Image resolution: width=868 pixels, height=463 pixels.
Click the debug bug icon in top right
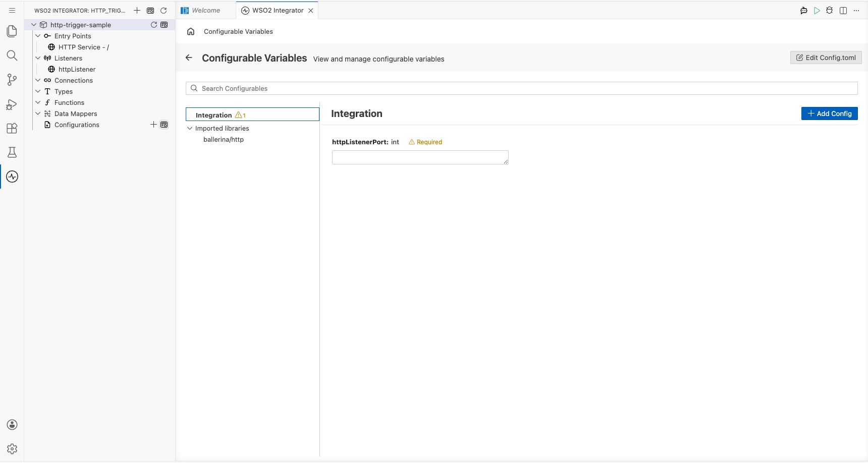(830, 10)
